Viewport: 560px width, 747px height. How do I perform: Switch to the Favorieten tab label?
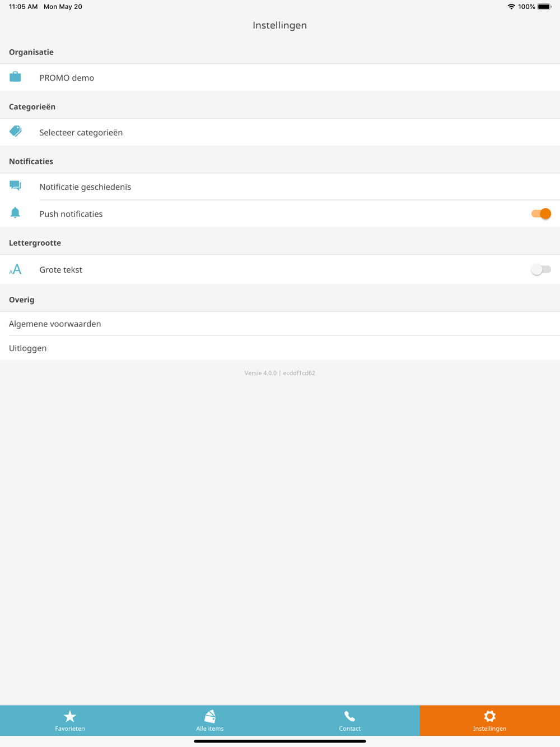[x=70, y=729]
